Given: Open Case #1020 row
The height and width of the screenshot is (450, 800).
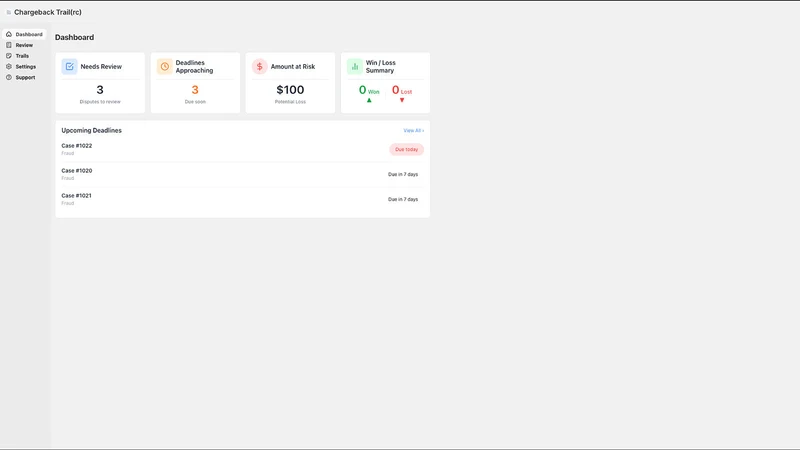Looking at the screenshot, I should (242, 174).
